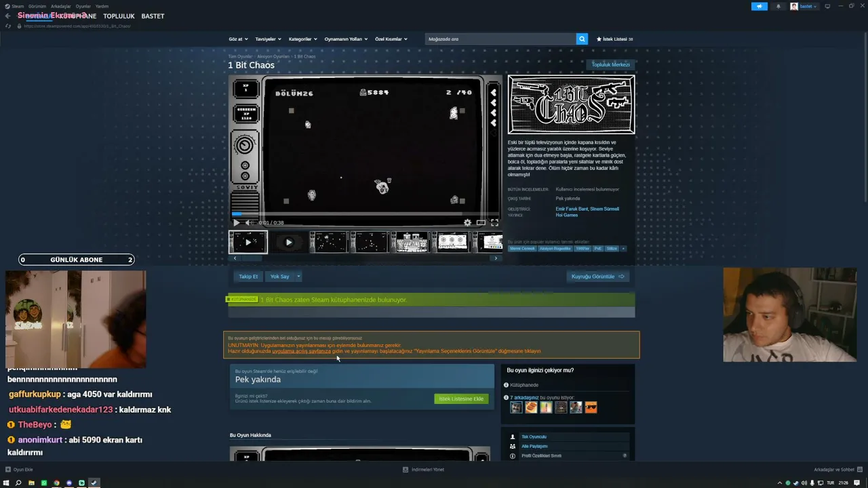Open the Windows Start menu
868x488 pixels.
coord(6,483)
